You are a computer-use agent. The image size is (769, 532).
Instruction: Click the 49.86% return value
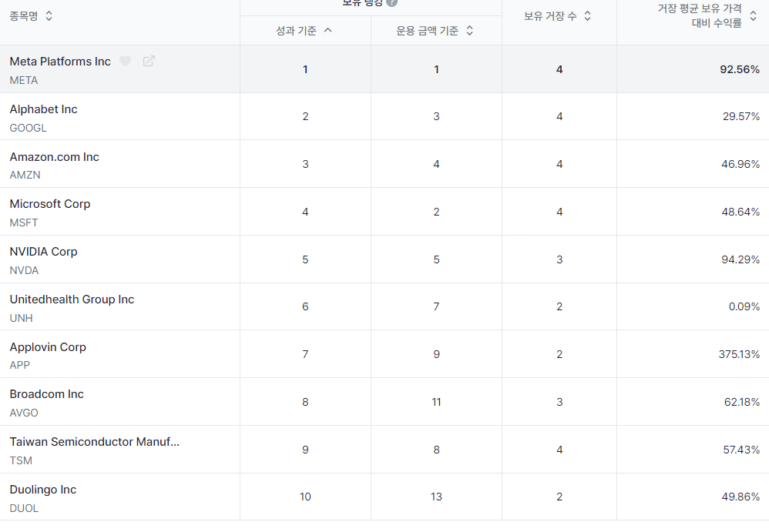[740, 497]
